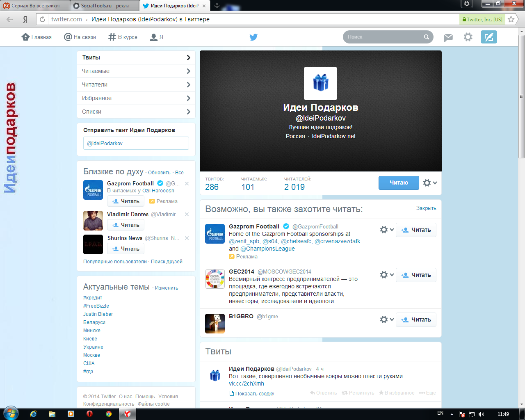
Task: Click the volume icon in system tray
Action: click(x=481, y=414)
